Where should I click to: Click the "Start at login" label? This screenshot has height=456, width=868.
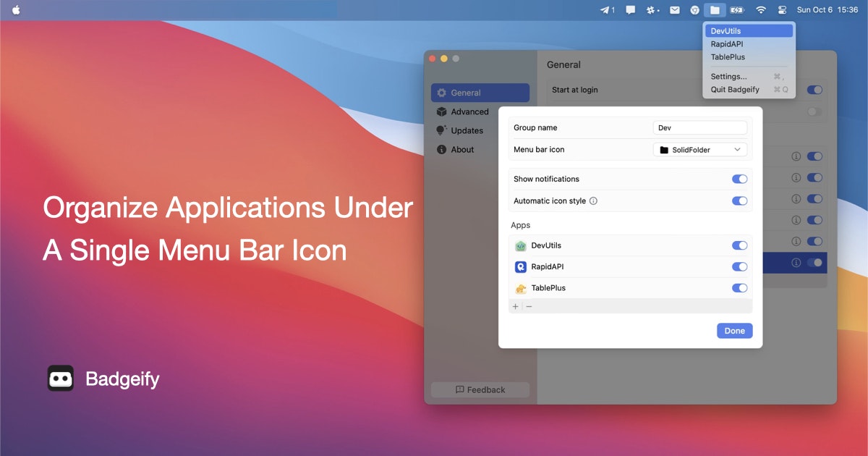(x=575, y=90)
